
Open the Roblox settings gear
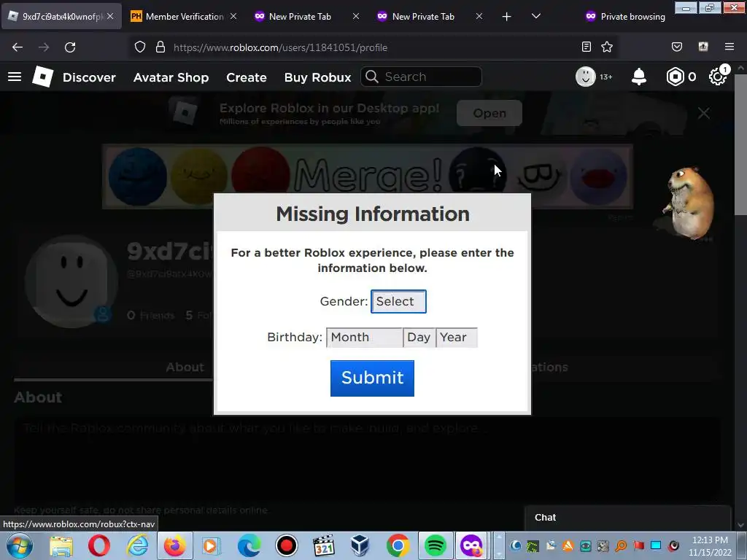[718, 77]
